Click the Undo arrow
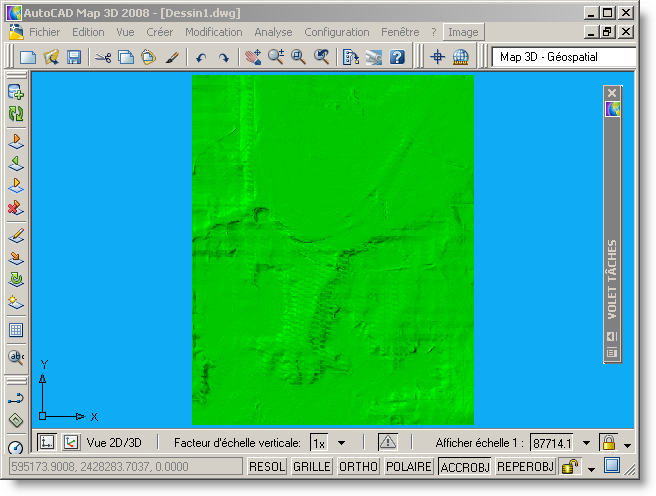Image resolution: width=656 pixels, height=496 pixels. tap(201, 57)
